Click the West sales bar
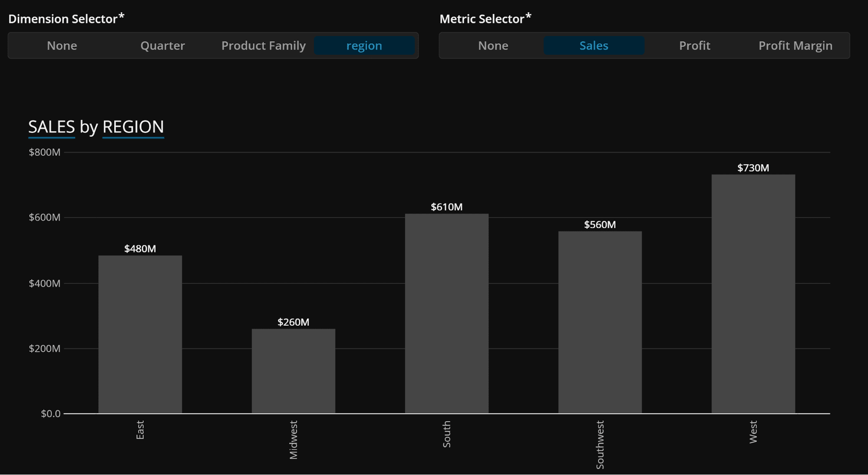Screen dimensions: 868x475 pos(753,294)
